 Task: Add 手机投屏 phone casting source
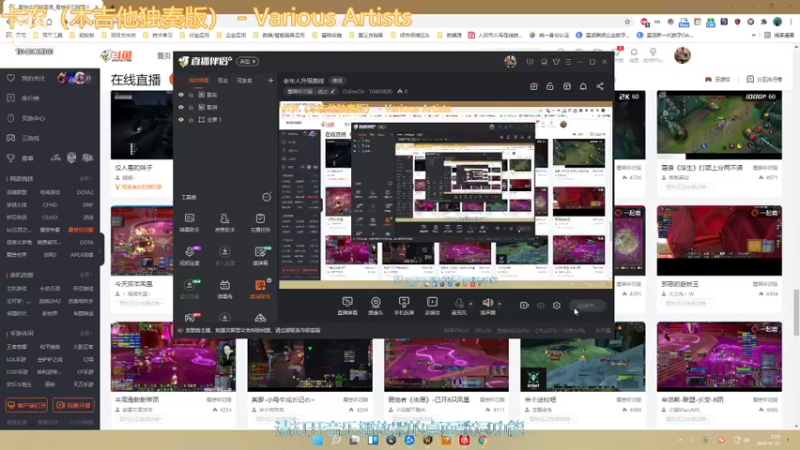[x=404, y=306]
